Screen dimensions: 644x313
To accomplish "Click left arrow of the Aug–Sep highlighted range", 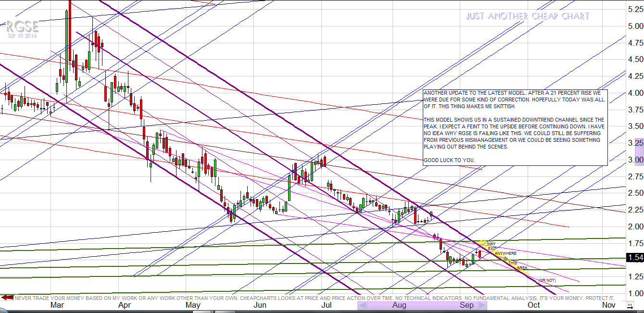I will [x=363, y=305].
